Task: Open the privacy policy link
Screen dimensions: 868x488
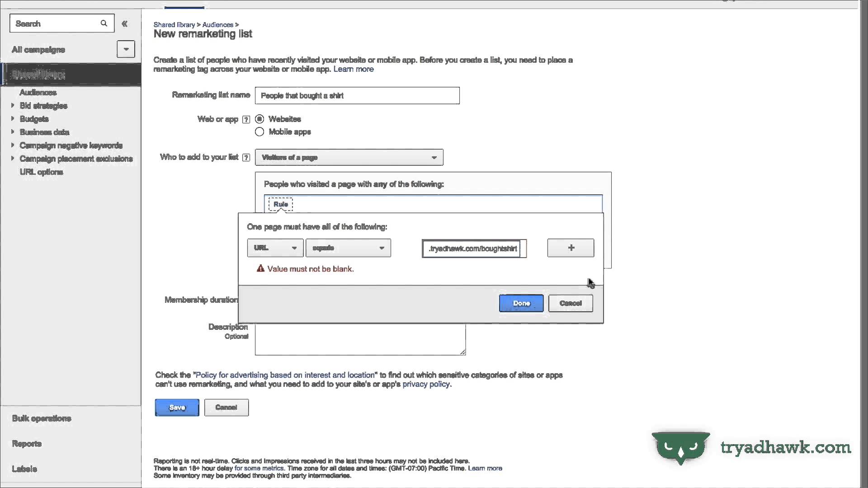Action: click(426, 384)
